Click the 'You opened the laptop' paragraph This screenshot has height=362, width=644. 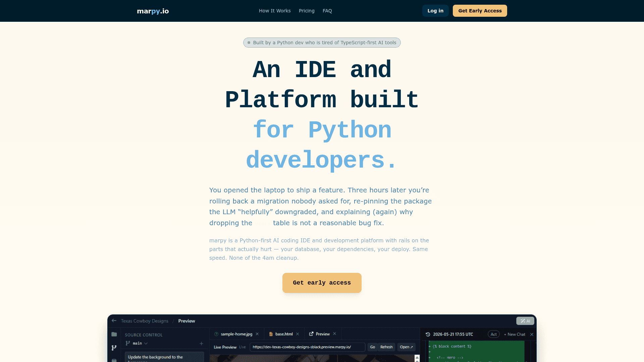point(321,206)
